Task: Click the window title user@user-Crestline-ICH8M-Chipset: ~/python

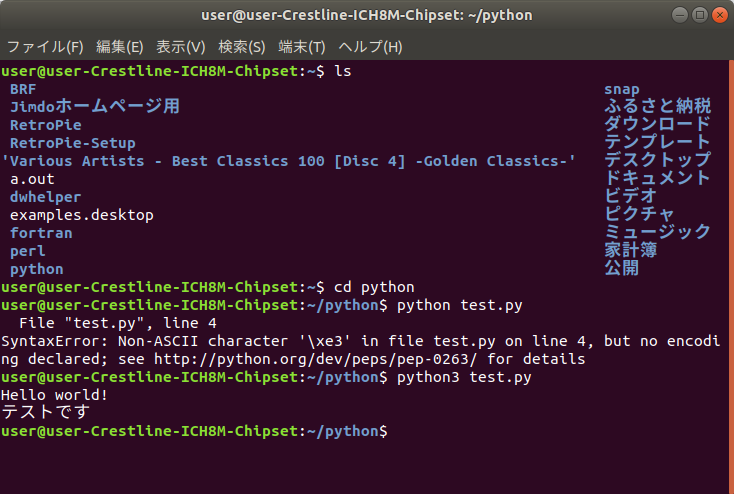Action: click(x=367, y=15)
